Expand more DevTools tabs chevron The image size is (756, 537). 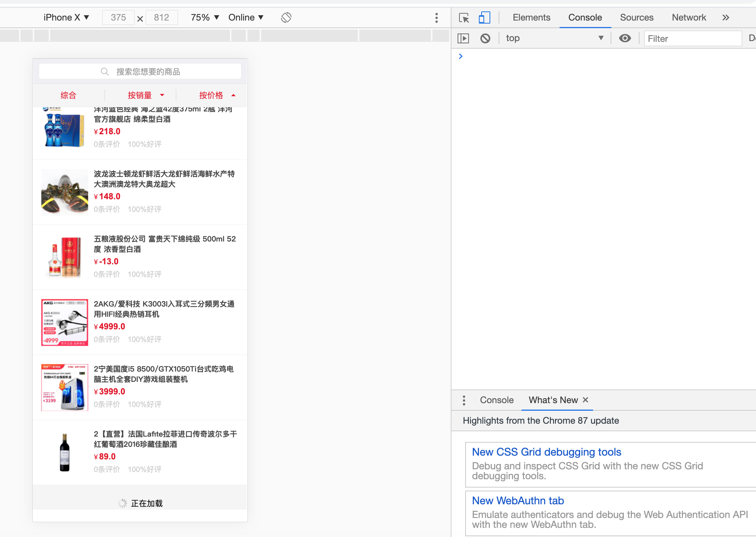click(x=726, y=17)
